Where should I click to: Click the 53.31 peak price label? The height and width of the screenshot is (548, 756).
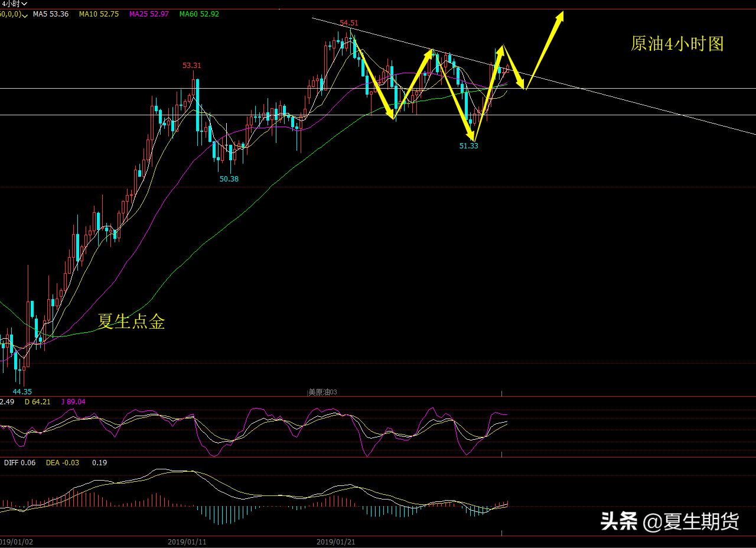point(191,66)
